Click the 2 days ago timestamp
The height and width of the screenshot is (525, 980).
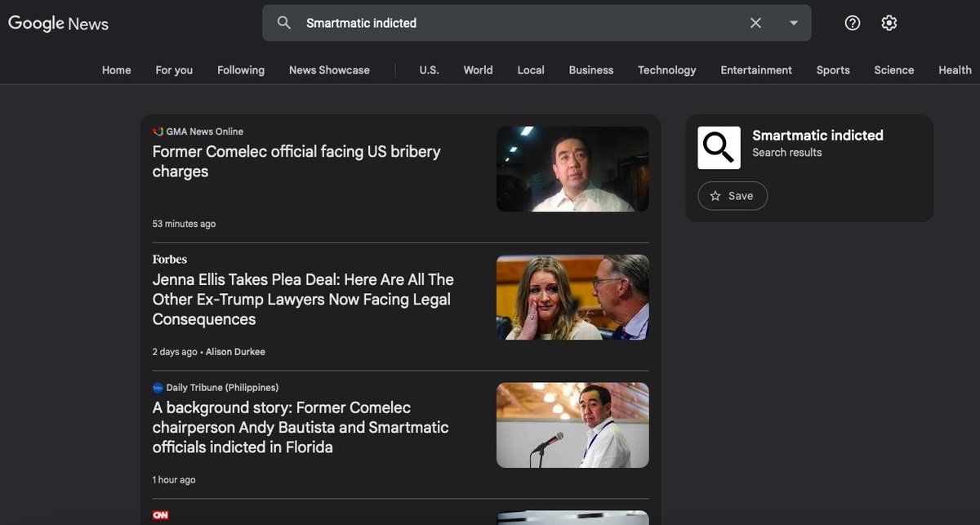[175, 352]
